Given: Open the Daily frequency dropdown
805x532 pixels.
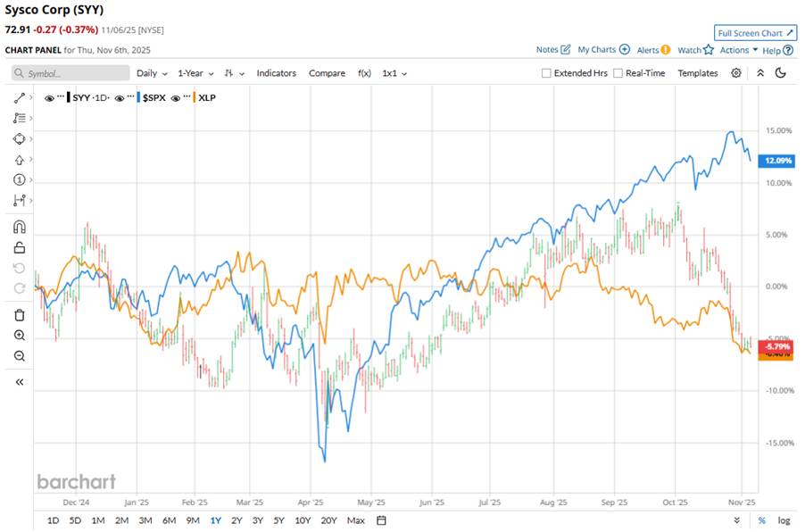Looking at the screenshot, I should pos(151,73).
